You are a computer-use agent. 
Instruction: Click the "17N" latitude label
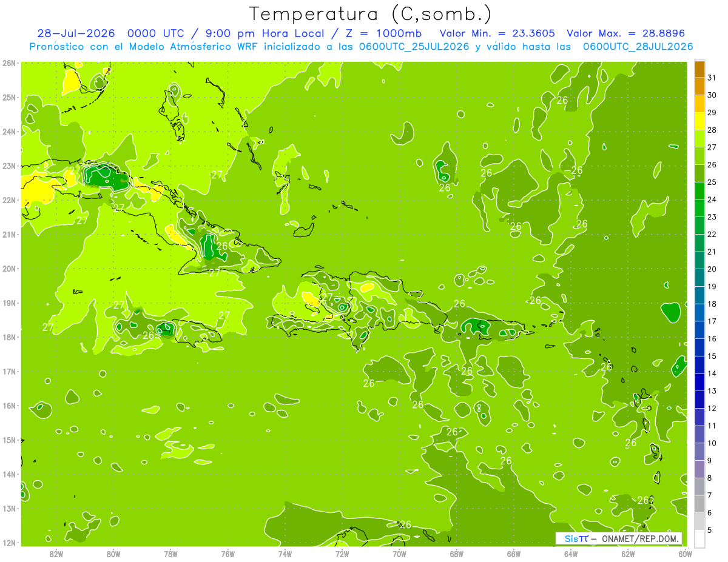click(x=9, y=372)
